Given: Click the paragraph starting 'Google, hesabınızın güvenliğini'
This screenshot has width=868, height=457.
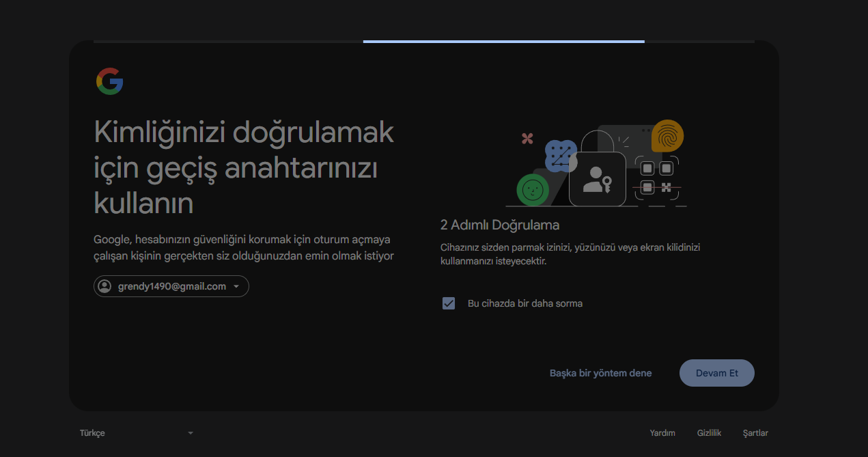Looking at the screenshot, I should pyautogui.click(x=244, y=247).
